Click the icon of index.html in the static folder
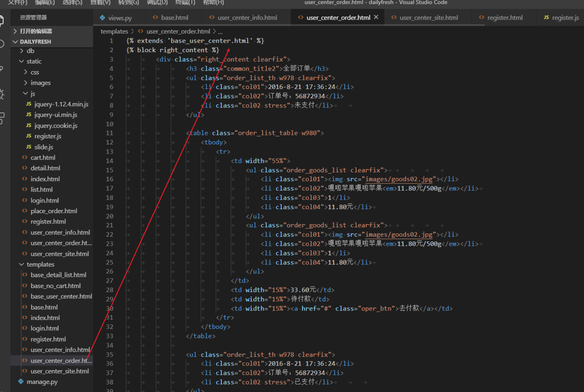The image size is (584, 392). point(25,179)
